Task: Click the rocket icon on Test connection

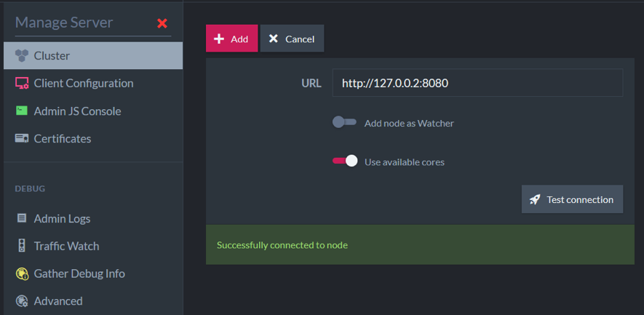Action: (535, 199)
